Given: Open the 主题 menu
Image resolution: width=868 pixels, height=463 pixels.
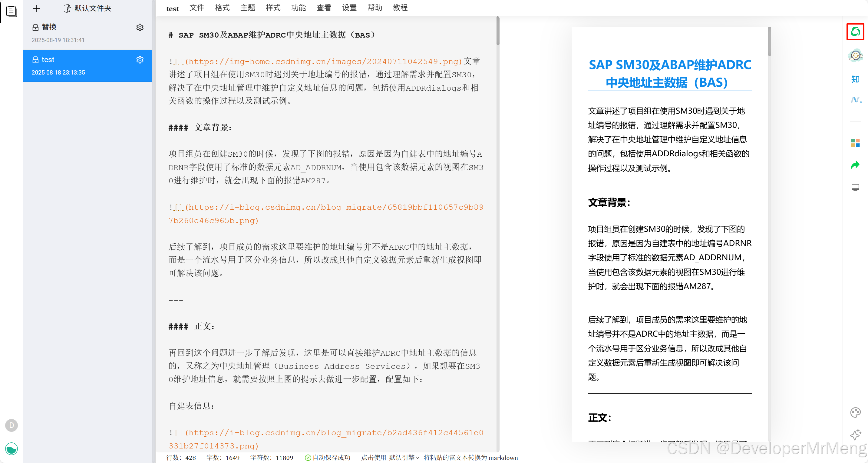Looking at the screenshot, I should (x=248, y=8).
